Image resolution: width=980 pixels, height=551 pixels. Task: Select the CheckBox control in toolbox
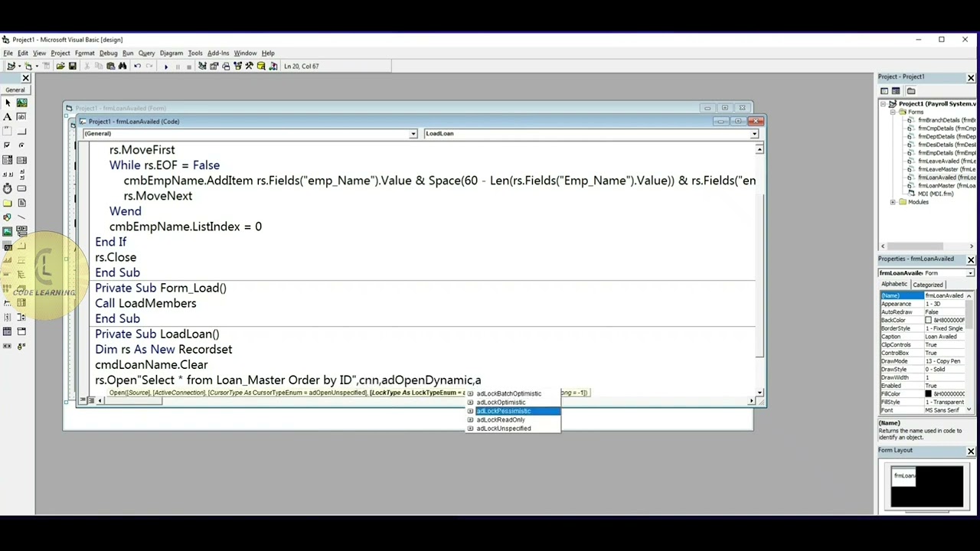[x=8, y=145]
